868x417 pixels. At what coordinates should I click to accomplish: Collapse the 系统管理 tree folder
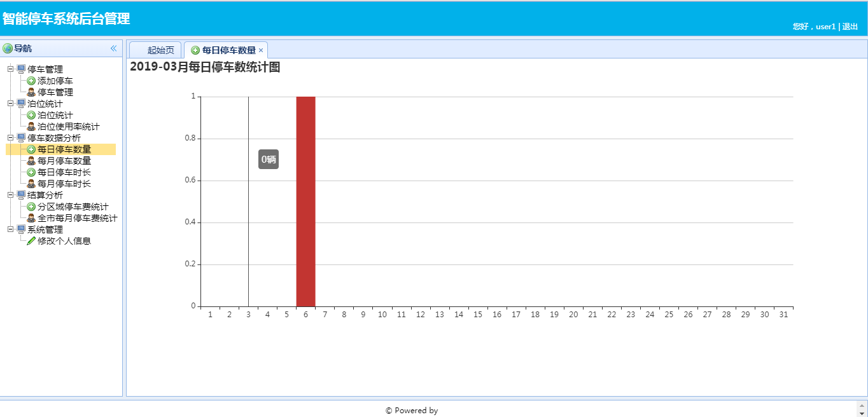(10, 229)
